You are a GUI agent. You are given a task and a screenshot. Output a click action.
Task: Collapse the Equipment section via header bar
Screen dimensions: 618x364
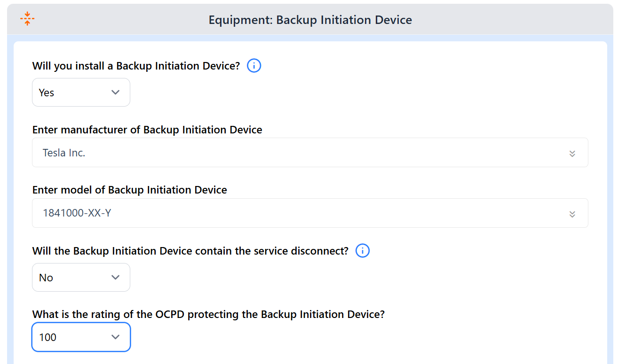coord(310,19)
